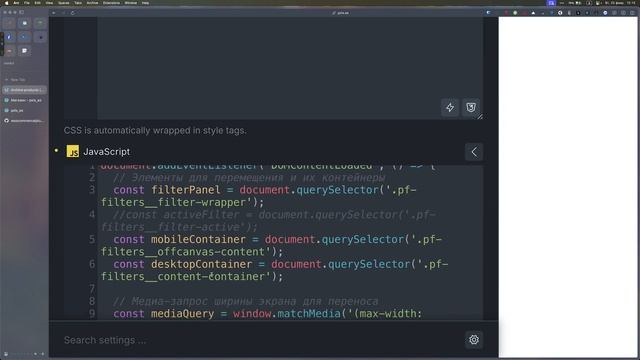The height and width of the screenshot is (360, 640).
Task: Click the white dotted globe extension icon
Action: point(560,13)
